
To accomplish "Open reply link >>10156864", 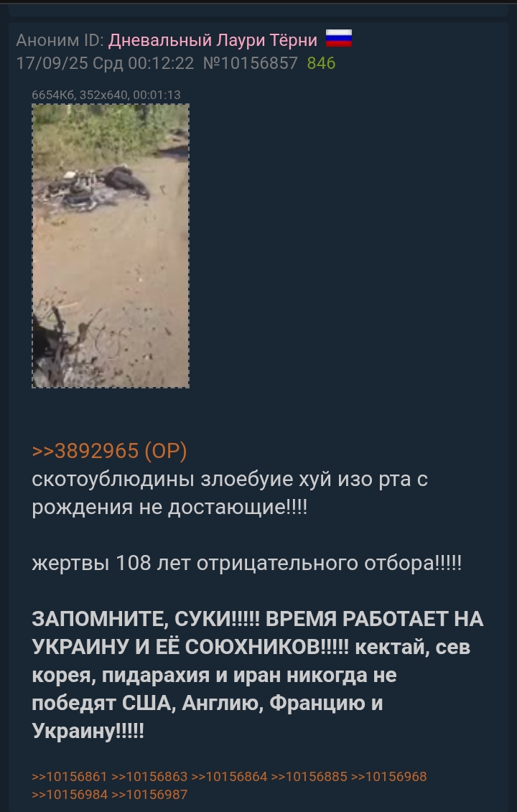I will [x=230, y=776].
